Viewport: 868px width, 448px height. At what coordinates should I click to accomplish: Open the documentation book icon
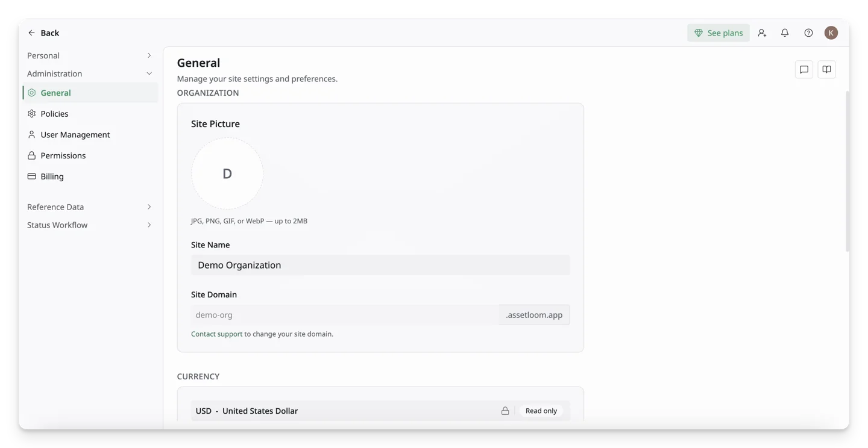point(826,70)
